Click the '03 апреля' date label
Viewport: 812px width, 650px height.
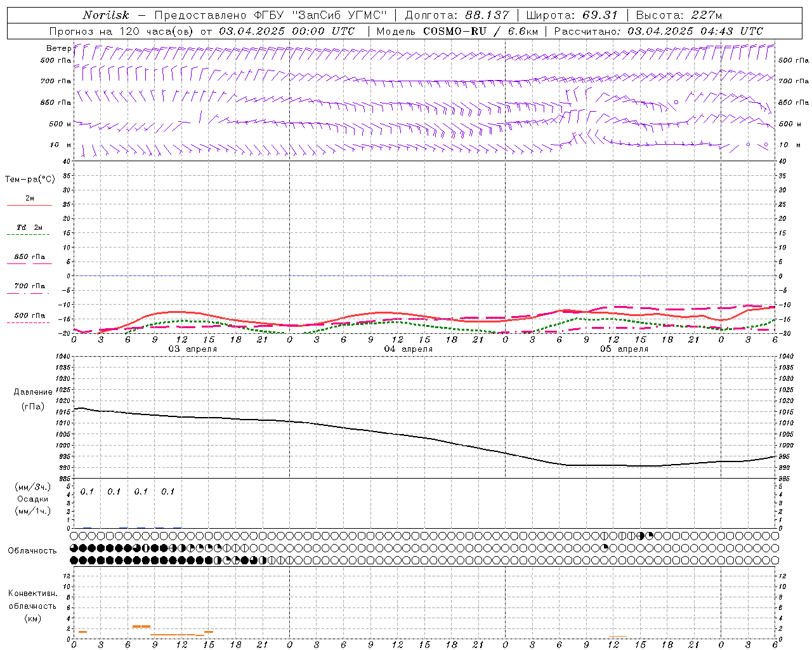pyautogui.click(x=192, y=349)
